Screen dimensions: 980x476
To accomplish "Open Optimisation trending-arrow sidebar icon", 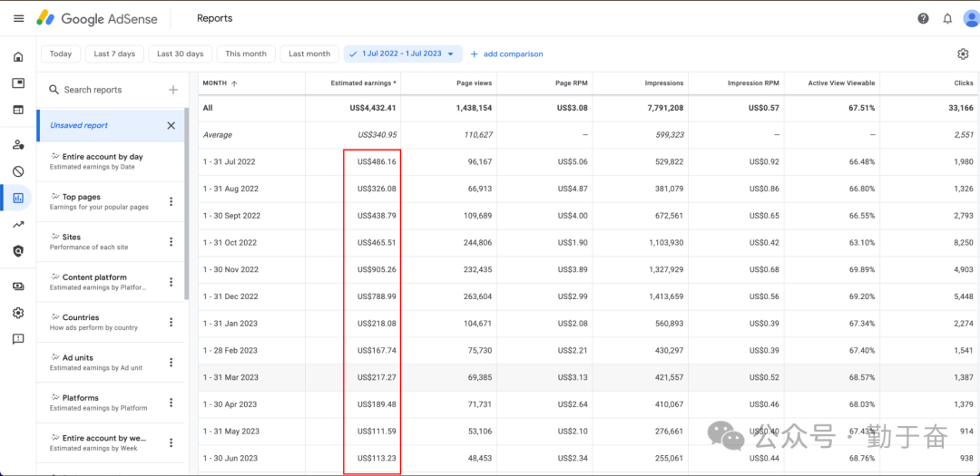I will pyautogui.click(x=18, y=225).
